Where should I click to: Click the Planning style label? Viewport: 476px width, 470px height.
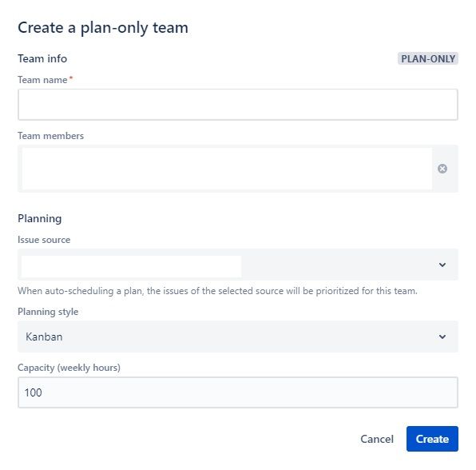(48, 312)
